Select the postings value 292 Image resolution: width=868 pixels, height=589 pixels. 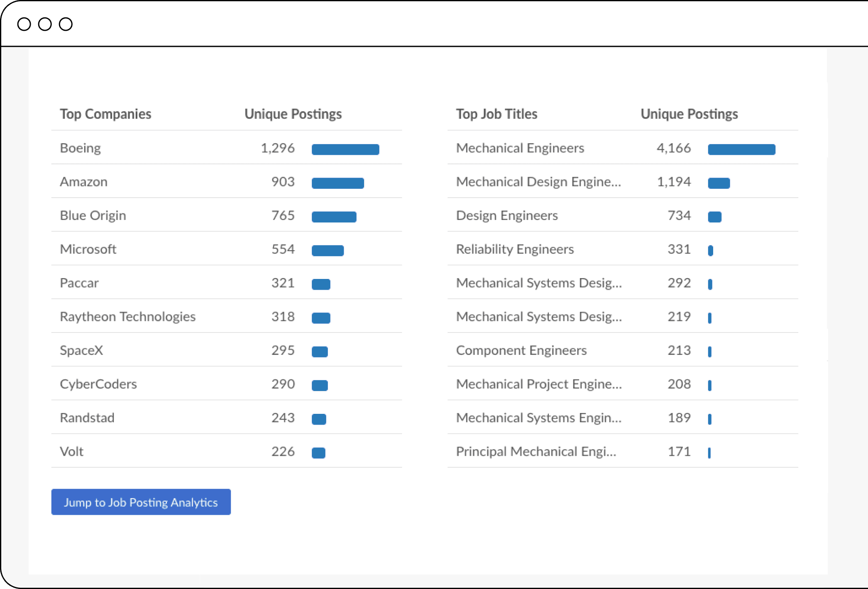click(679, 283)
